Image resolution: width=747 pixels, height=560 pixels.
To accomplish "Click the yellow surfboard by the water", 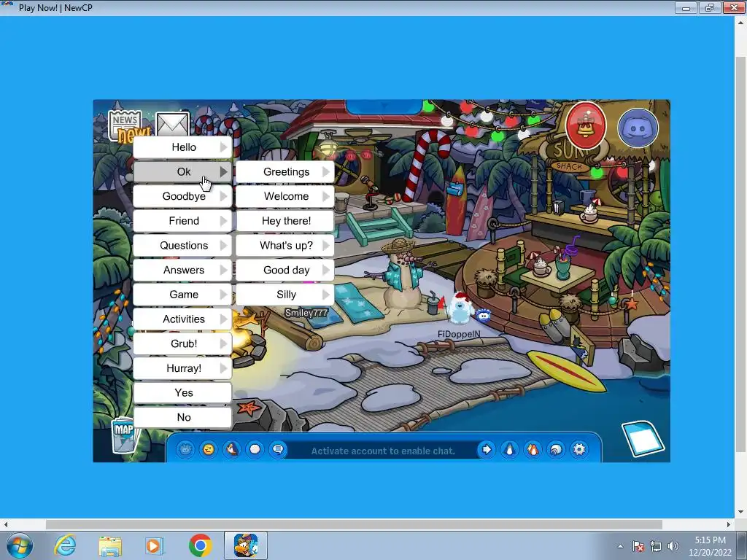I will 566,371.
